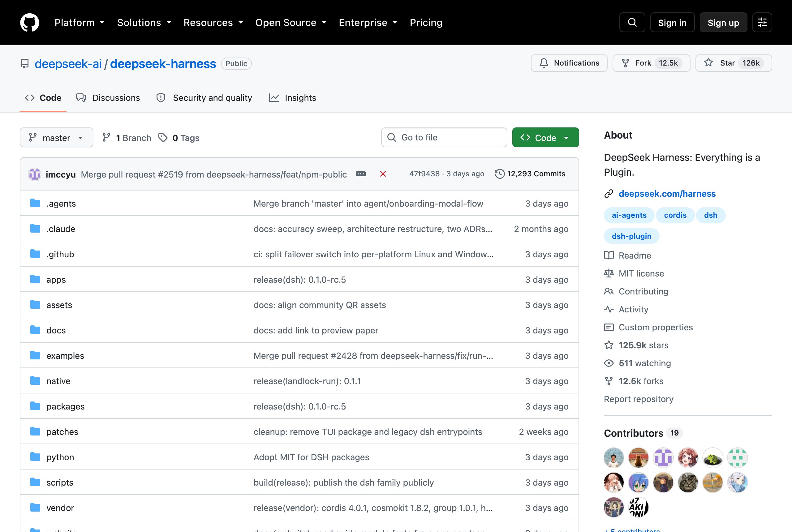792x532 pixels.
Task: Open the vendor folder
Action: 60,508
